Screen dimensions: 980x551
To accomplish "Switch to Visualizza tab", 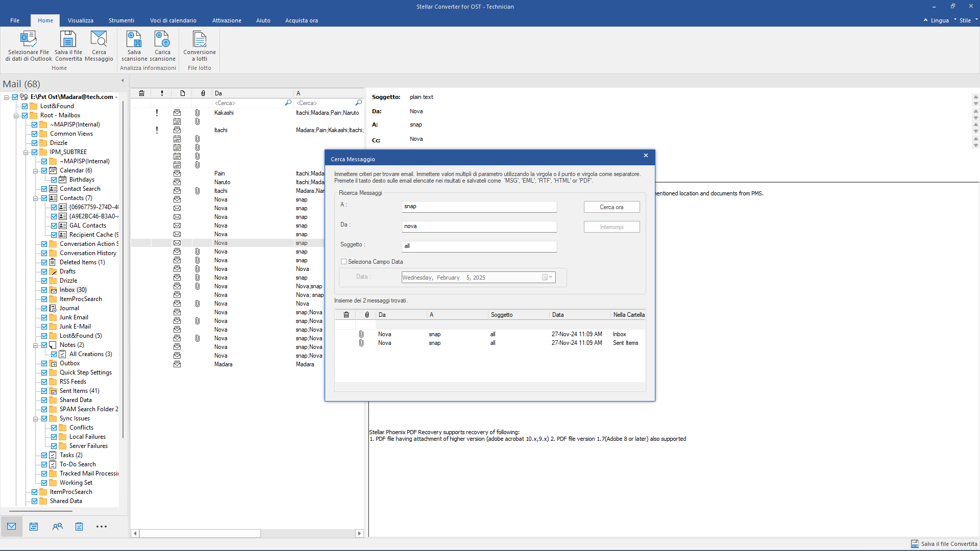I will pos(80,20).
